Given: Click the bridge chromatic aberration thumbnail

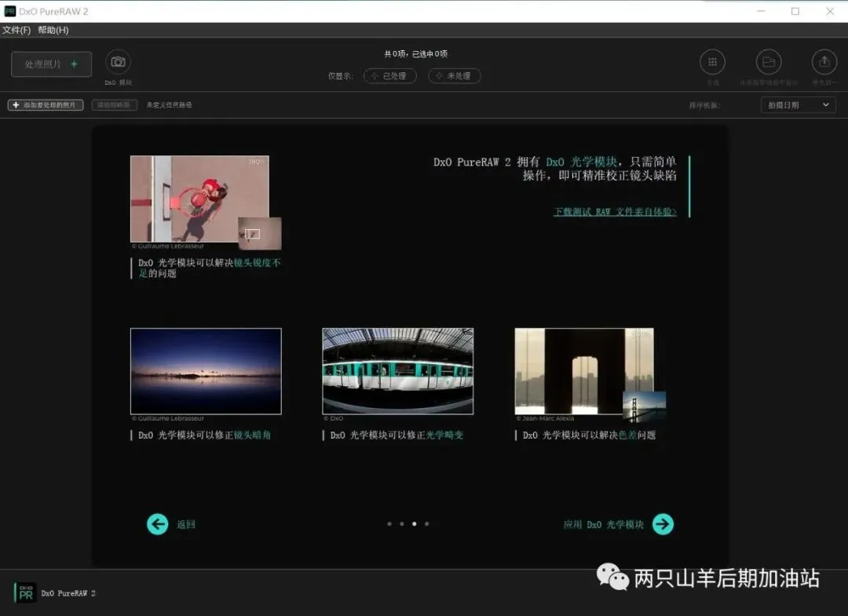Looking at the screenshot, I should pyautogui.click(x=584, y=371).
